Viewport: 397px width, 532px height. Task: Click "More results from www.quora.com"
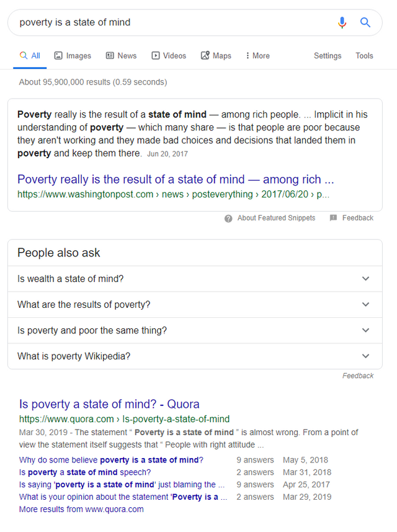pos(81,509)
